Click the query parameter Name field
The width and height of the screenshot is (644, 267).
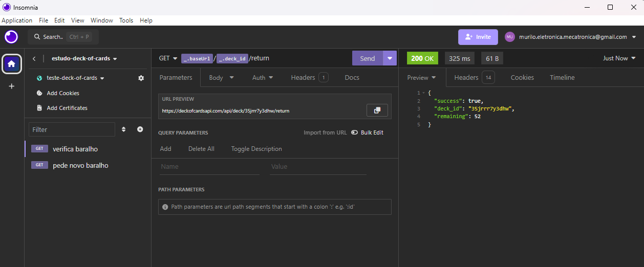pos(210,167)
